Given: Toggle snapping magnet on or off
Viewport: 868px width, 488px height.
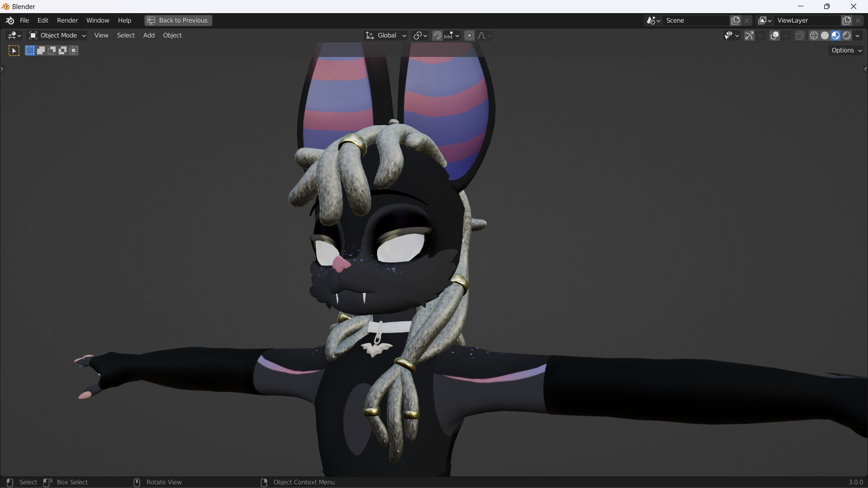Looking at the screenshot, I should pos(437,35).
